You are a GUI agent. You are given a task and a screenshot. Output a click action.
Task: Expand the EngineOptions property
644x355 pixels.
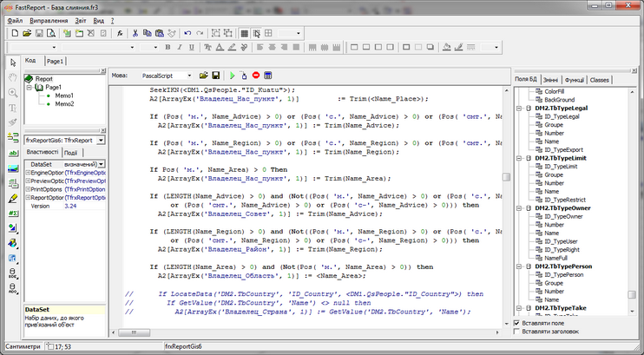pyautogui.click(x=28, y=173)
